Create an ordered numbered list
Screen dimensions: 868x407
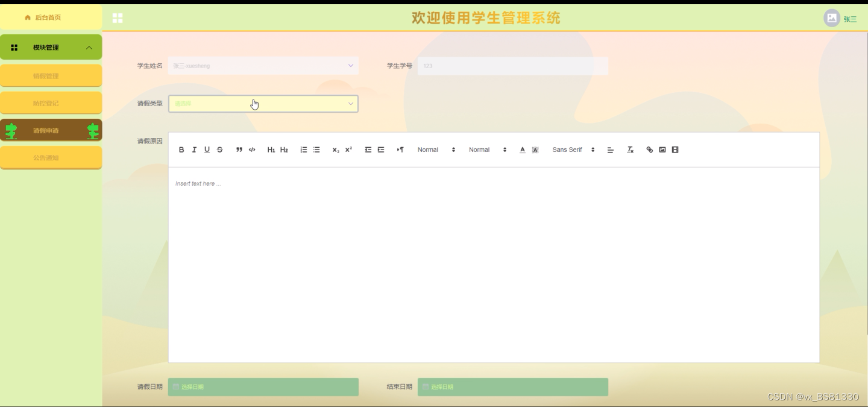pos(304,150)
